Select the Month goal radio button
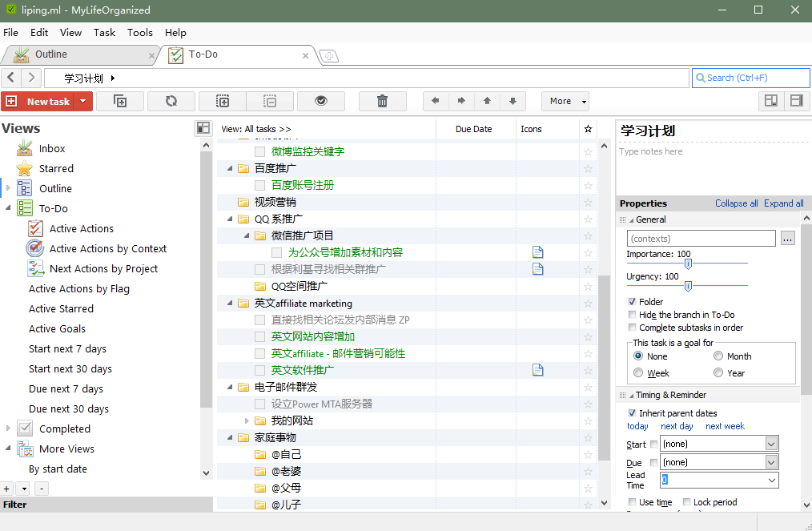 coord(718,356)
